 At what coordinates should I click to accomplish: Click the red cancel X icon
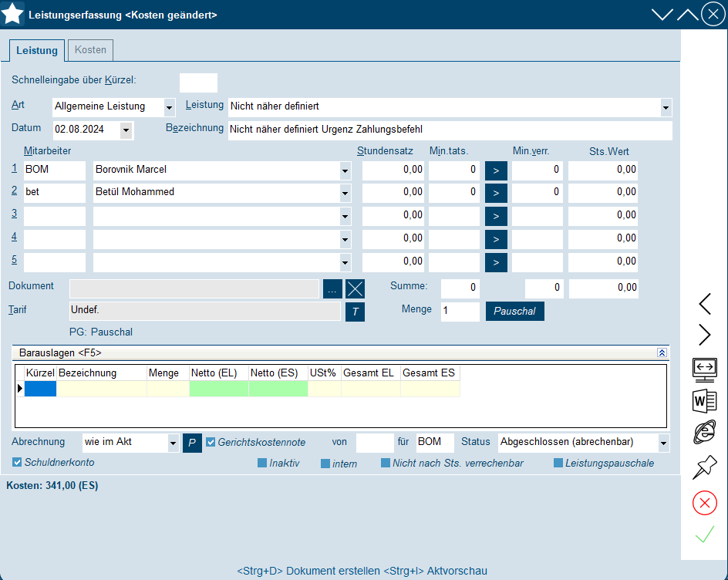(x=705, y=503)
